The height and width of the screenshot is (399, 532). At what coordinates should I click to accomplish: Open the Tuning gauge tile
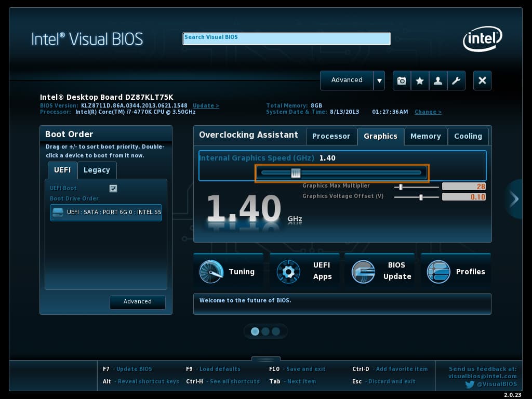pos(228,272)
